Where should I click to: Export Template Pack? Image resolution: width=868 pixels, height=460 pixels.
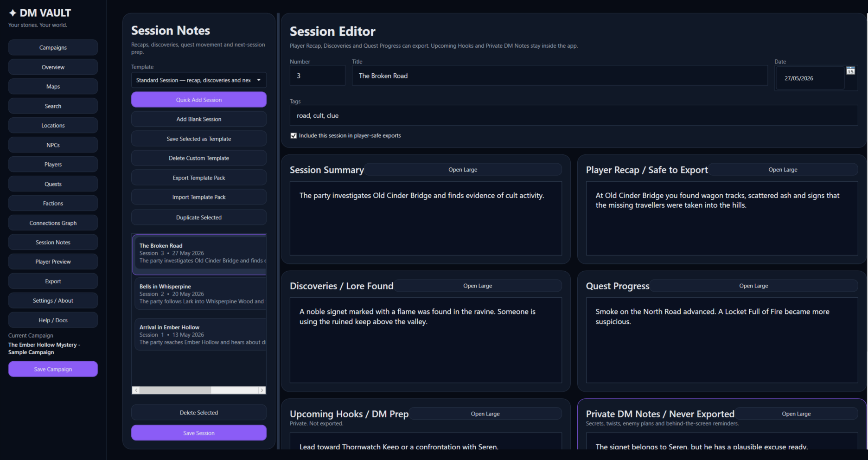(198, 178)
